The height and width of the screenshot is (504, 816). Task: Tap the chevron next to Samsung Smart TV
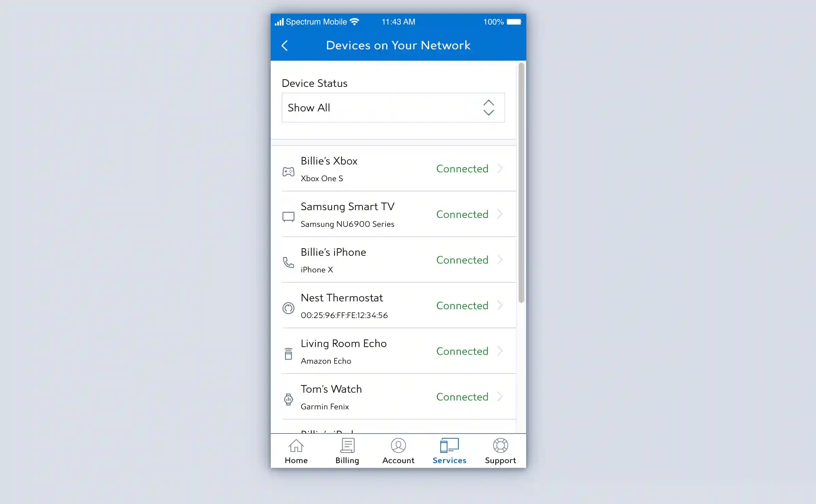(x=500, y=214)
